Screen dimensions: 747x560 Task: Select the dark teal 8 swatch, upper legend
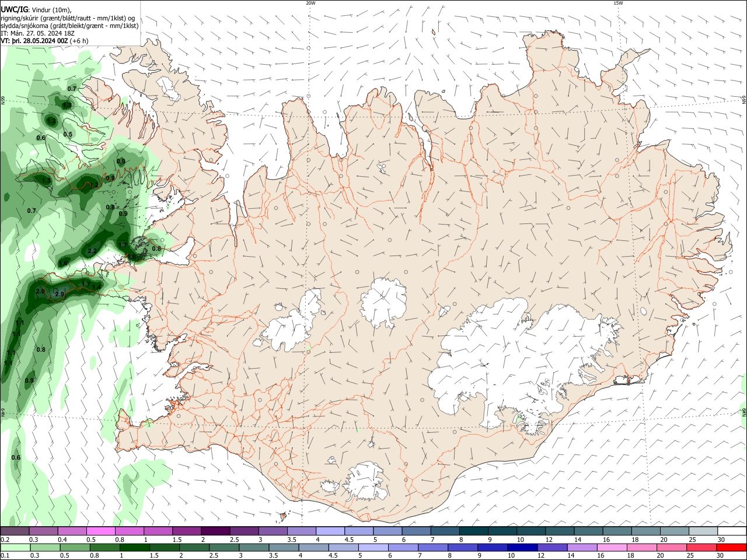(473, 531)
